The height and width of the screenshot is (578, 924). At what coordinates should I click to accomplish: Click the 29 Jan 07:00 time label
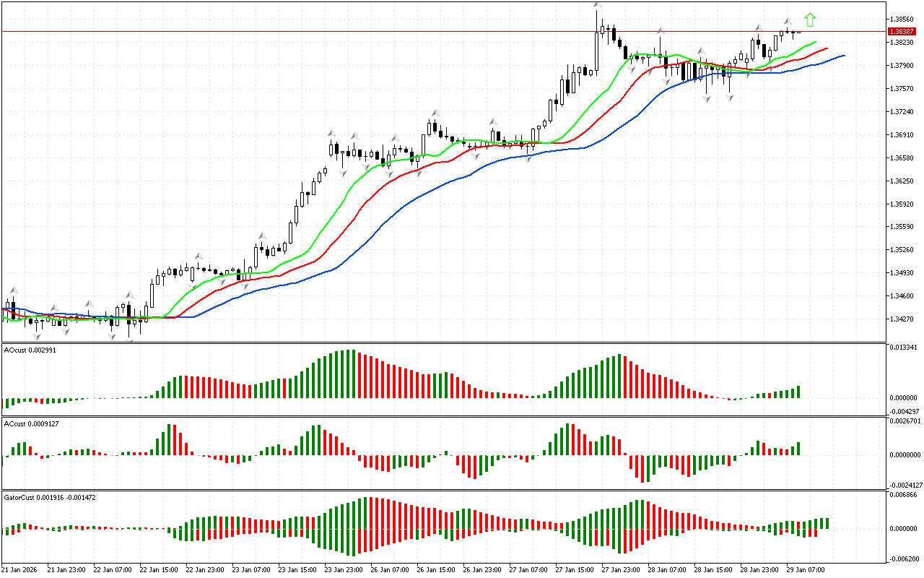point(806,569)
